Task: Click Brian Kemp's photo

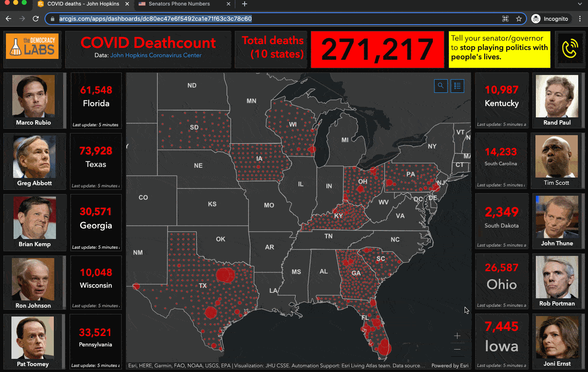Action: click(x=35, y=218)
